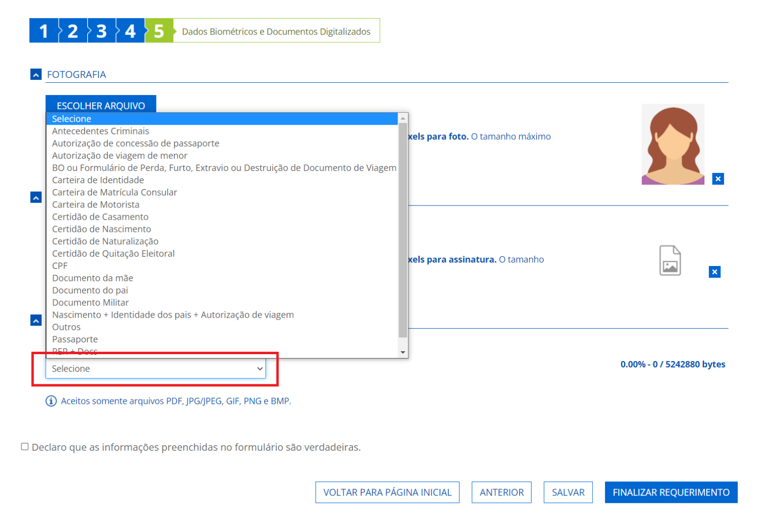Screen dimensions: 766x532
Task: Select Certidão de Quitação Eleitoral option
Action: tap(222, 254)
